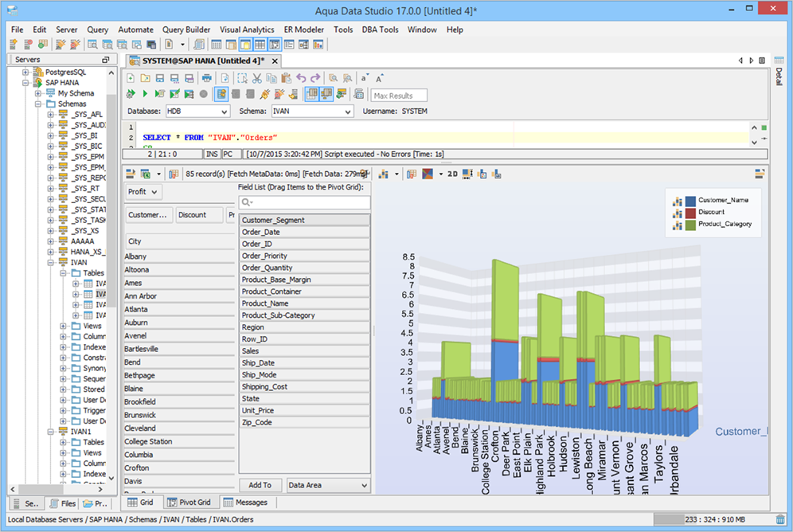The height and width of the screenshot is (532, 793).
Task: Select Product_Sub-Category in the Field List
Action: pos(304,315)
